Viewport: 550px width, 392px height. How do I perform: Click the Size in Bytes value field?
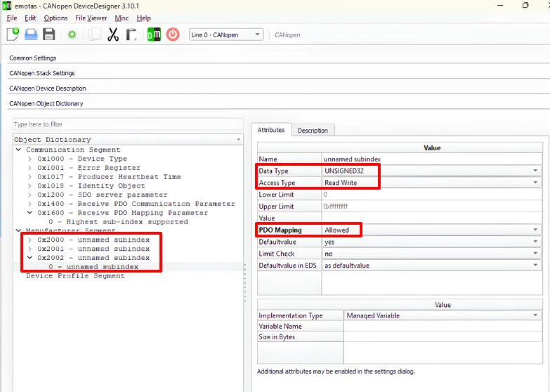tap(443, 337)
